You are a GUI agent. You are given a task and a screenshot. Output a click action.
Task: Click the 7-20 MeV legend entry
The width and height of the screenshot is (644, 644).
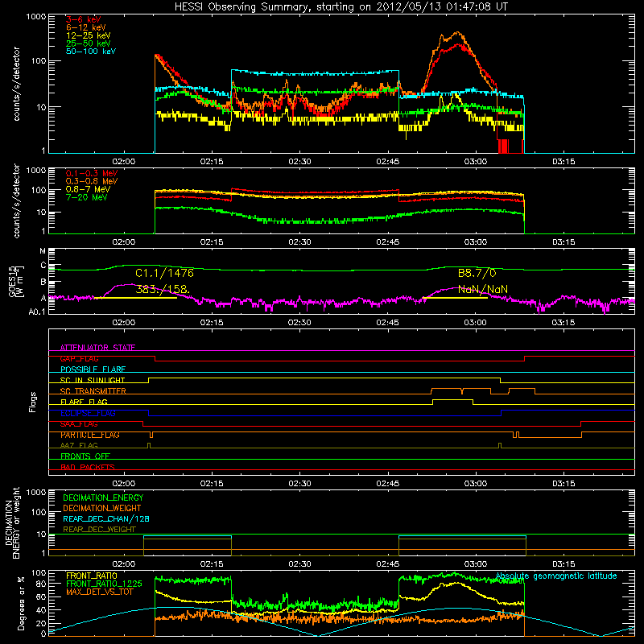(x=86, y=197)
